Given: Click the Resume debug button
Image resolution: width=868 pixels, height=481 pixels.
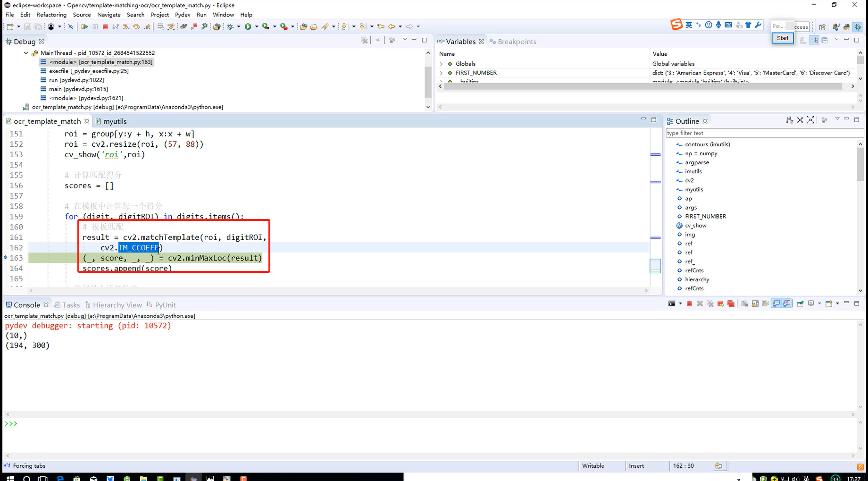Looking at the screenshot, I should tap(84, 26).
